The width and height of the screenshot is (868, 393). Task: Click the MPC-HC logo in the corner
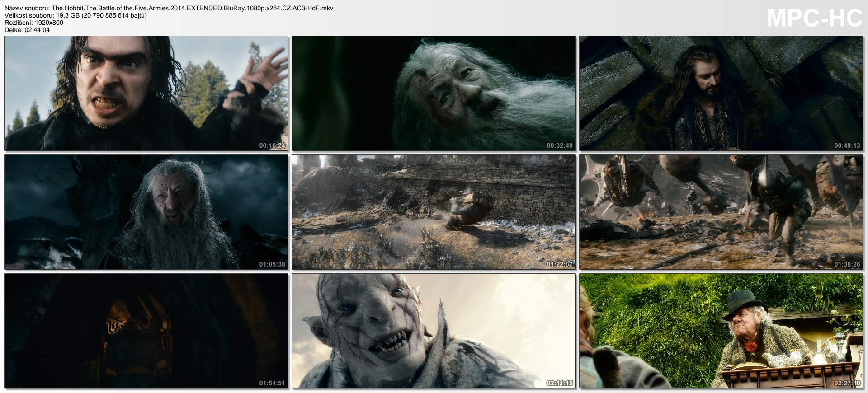click(815, 19)
